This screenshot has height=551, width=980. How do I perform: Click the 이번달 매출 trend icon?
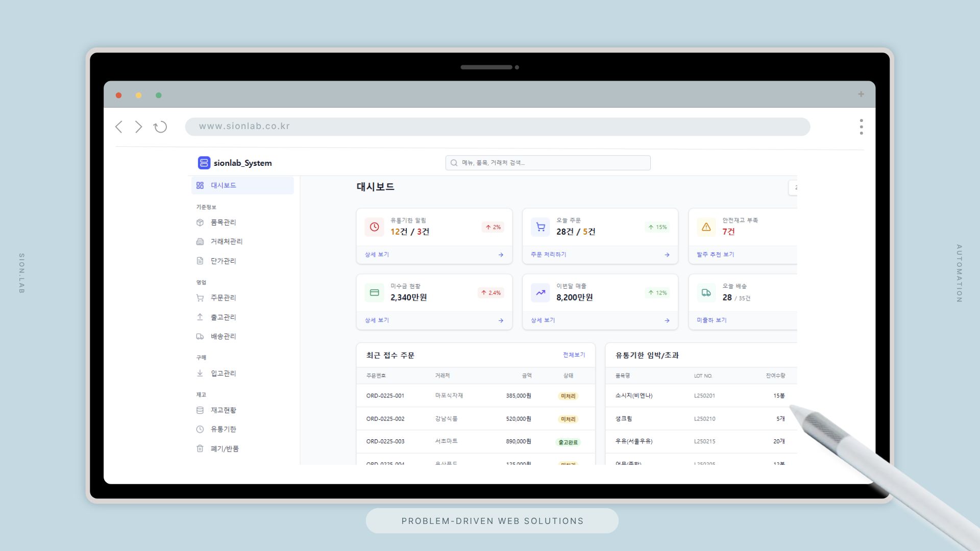click(x=541, y=293)
